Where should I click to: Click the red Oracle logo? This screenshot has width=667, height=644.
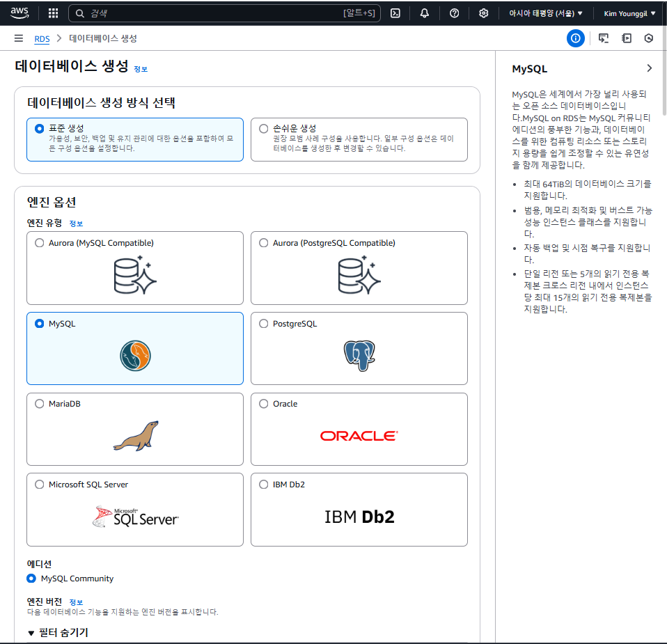pyautogui.click(x=359, y=436)
